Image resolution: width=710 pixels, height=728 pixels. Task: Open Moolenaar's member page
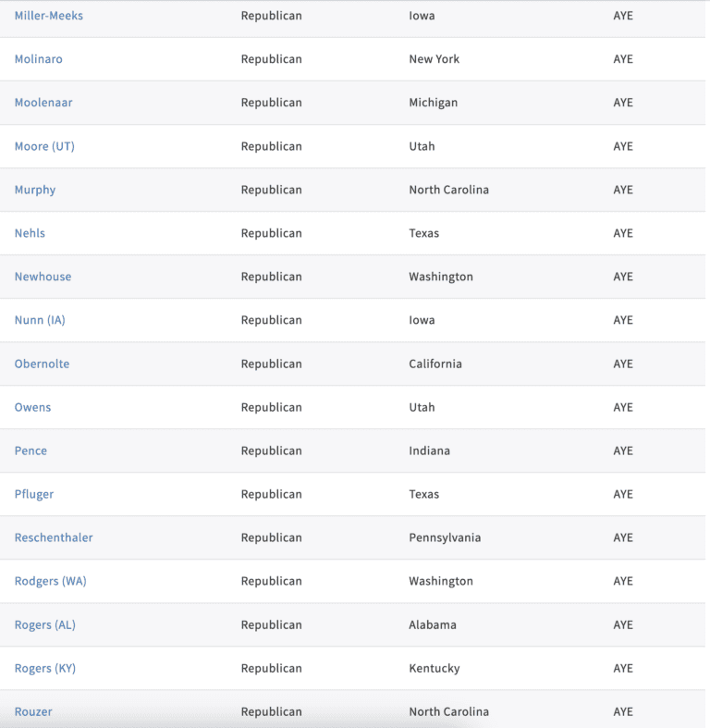[43, 103]
